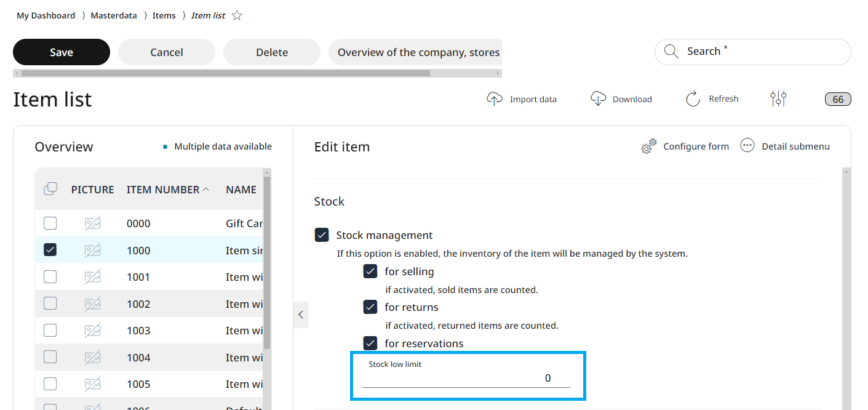The image size is (868, 410).
Task: Click the favorite star next to Item list
Action: pos(237,15)
